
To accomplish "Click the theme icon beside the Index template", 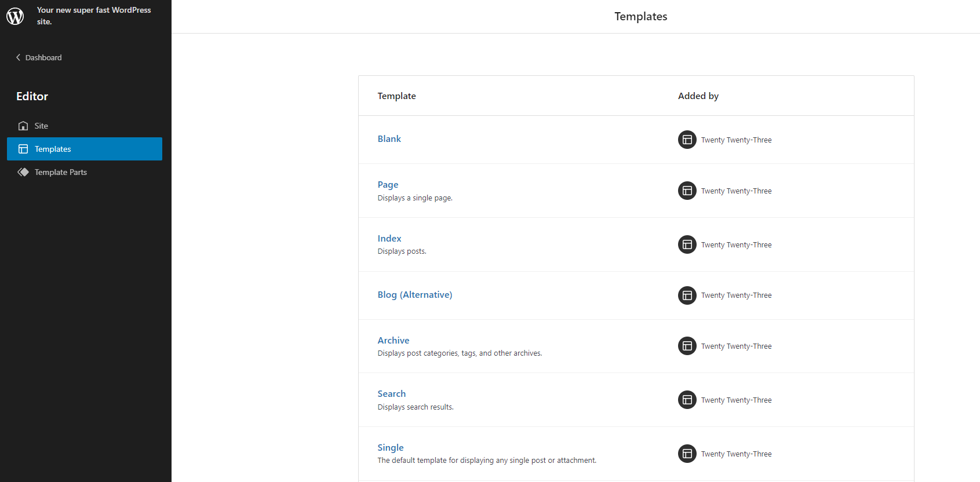I will [687, 244].
